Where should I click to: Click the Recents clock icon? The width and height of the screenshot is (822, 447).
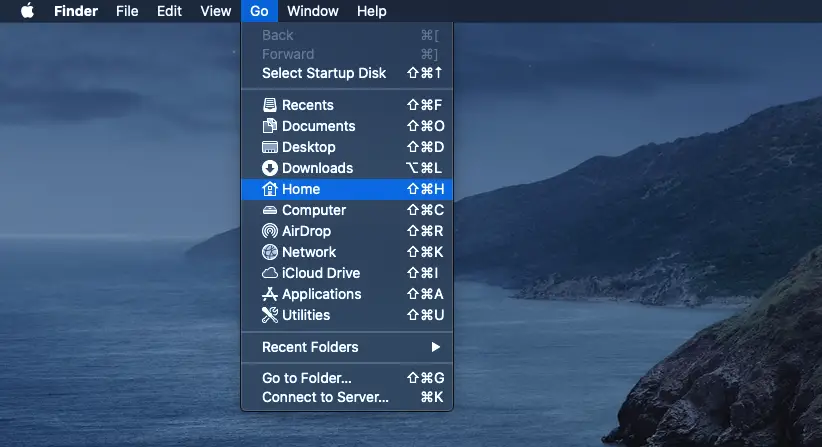pyautogui.click(x=269, y=105)
